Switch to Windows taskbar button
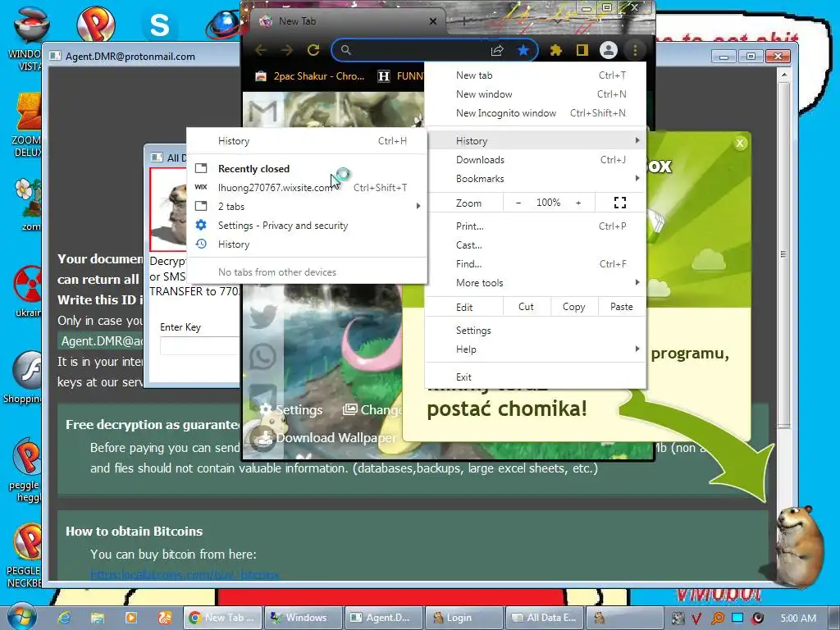This screenshot has height=630, width=840. click(304, 618)
